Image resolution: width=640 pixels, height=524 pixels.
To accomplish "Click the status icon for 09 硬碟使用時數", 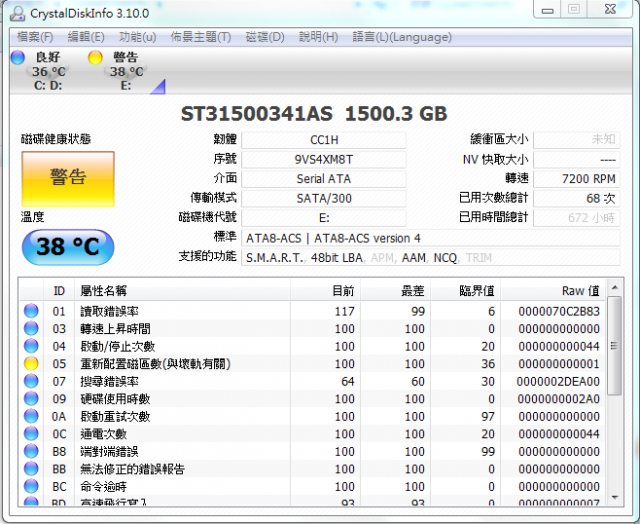I will coord(31,399).
